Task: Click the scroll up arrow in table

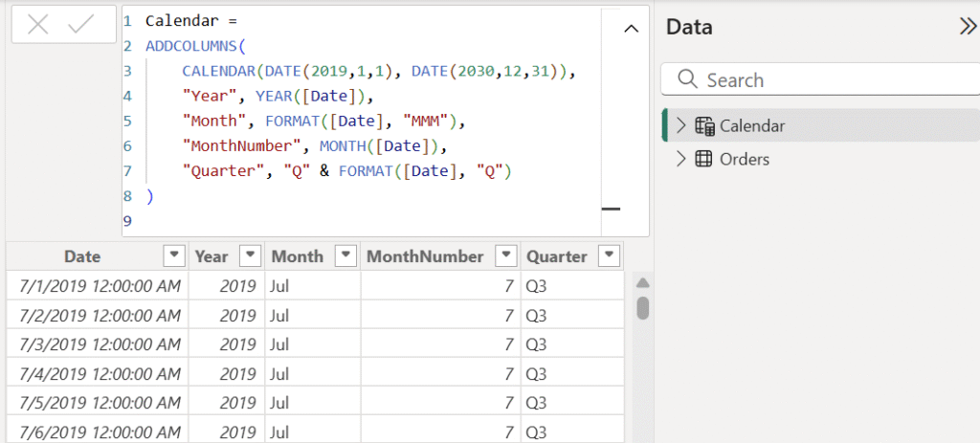Action: click(643, 283)
